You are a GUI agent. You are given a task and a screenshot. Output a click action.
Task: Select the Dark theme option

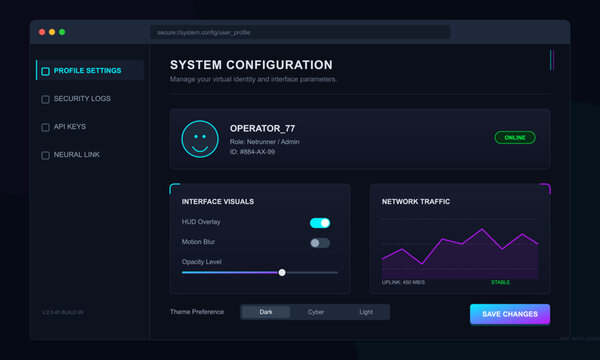coord(266,312)
